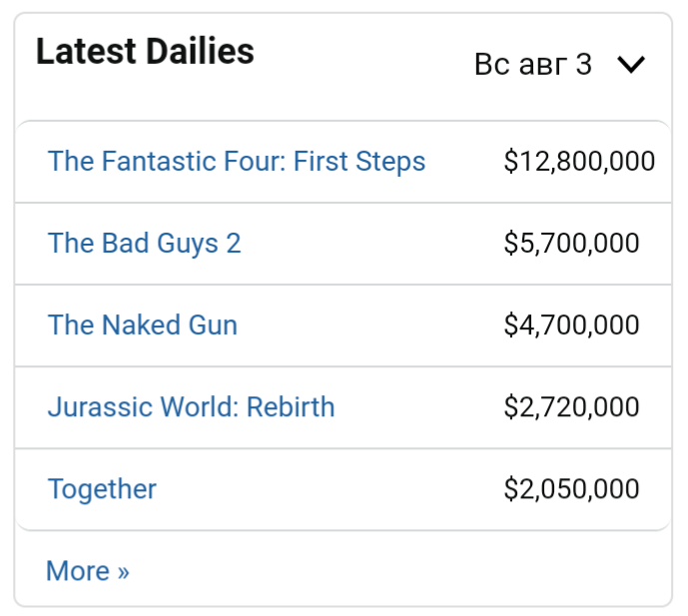Go to Jurassic World: Rebirth page
688x616 pixels.
click(191, 406)
